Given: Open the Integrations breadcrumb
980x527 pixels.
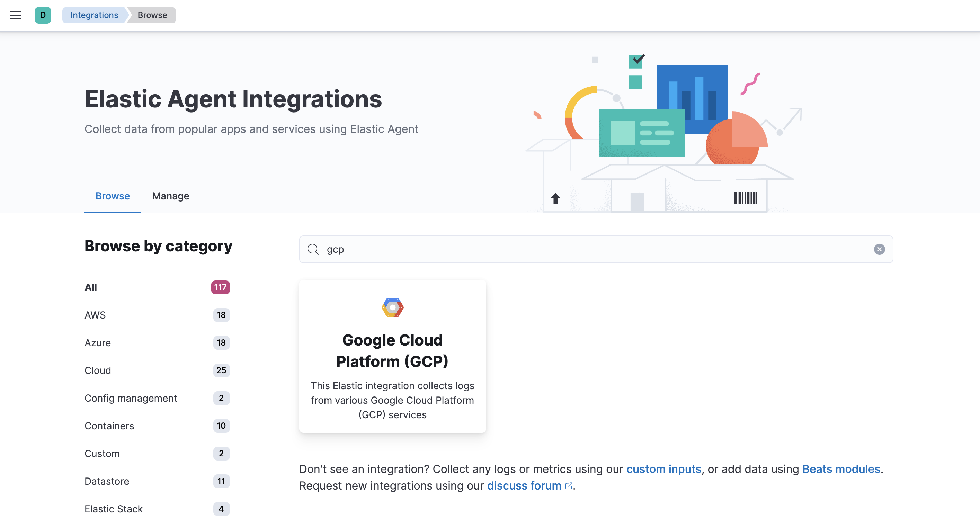Looking at the screenshot, I should point(93,15).
